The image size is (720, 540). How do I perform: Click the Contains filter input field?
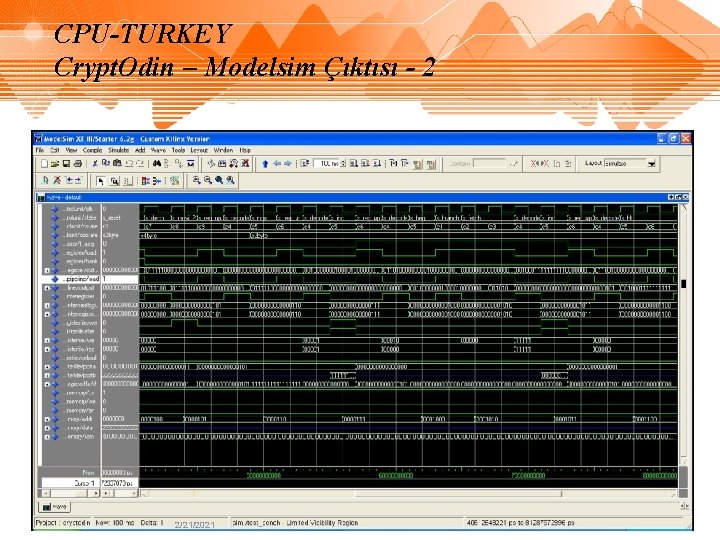[x=489, y=163]
